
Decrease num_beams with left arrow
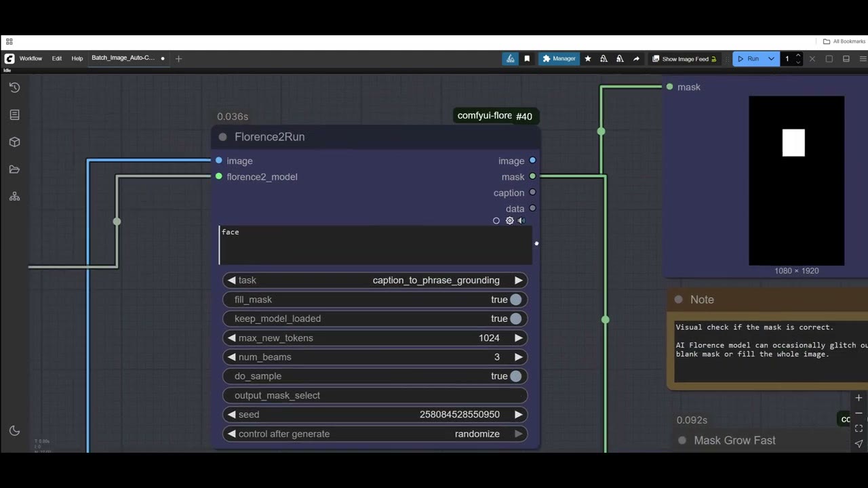click(232, 357)
